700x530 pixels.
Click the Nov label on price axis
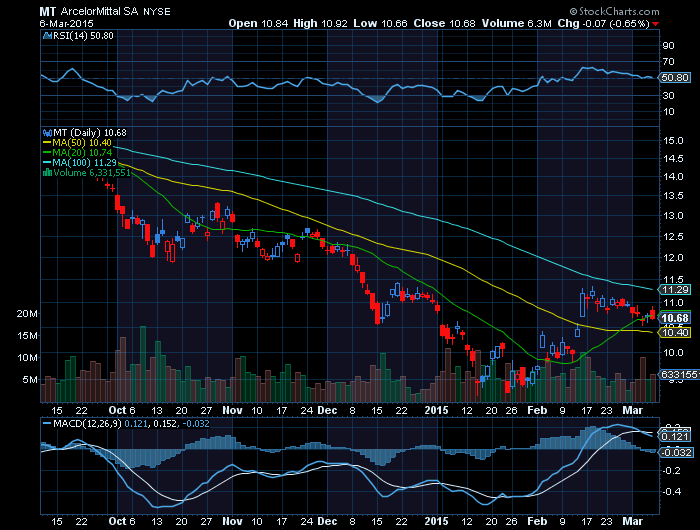tap(232, 410)
